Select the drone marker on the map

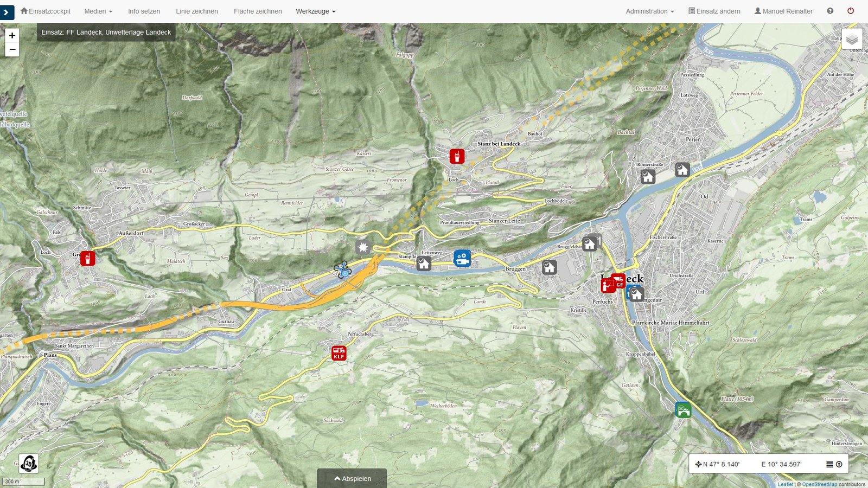coord(342,269)
